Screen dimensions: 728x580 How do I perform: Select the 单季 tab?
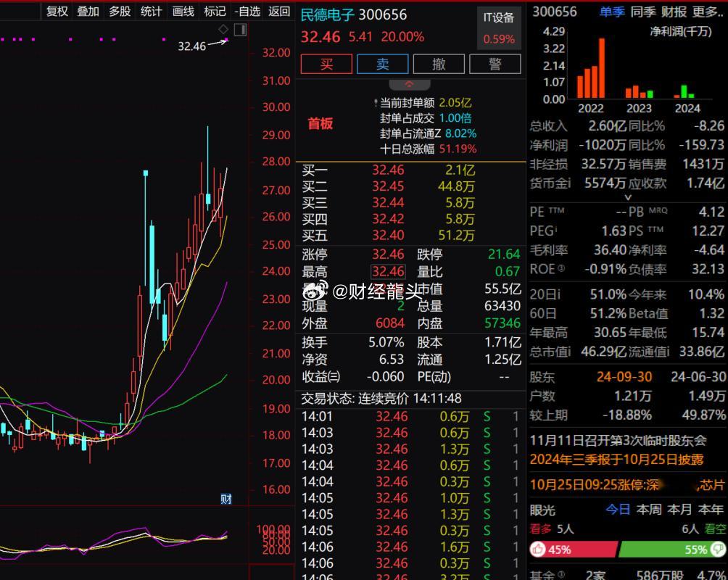(611, 12)
